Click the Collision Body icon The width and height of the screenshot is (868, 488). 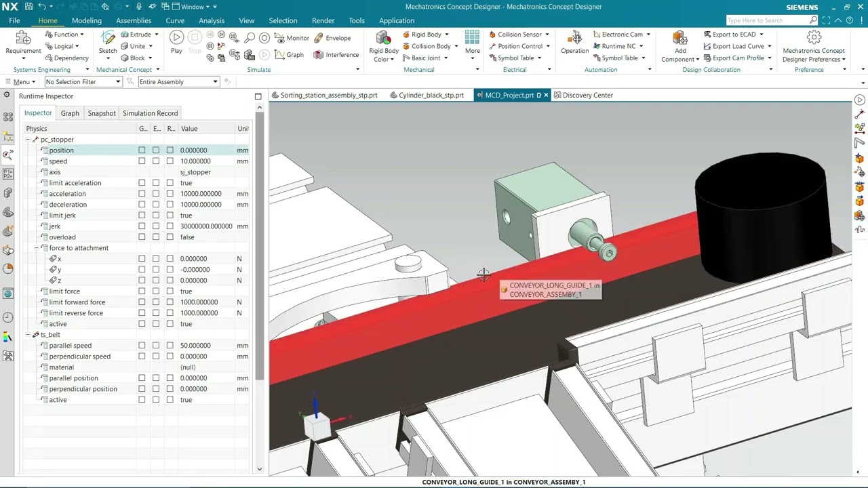tap(406, 46)
